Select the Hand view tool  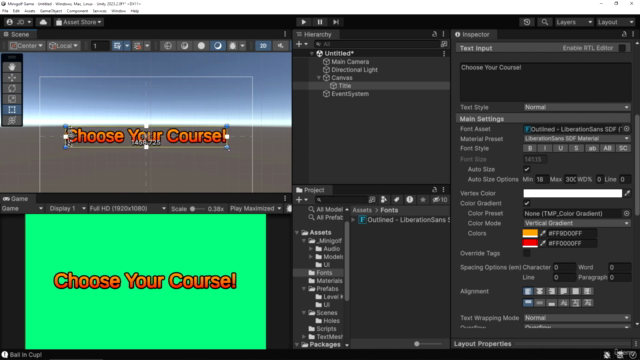pyautogui.click(x=12, y=67)
